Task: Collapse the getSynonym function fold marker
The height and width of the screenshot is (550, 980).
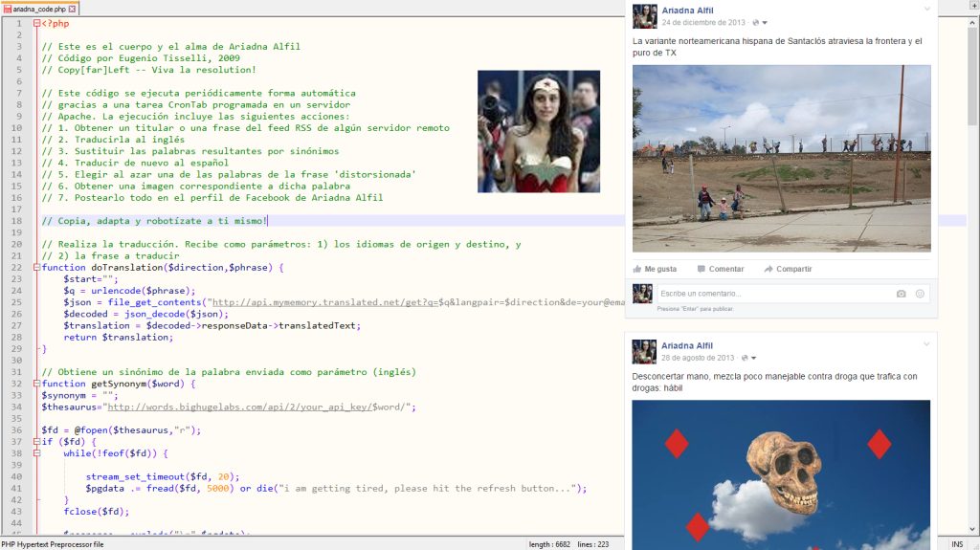Action: click(37, 384)
